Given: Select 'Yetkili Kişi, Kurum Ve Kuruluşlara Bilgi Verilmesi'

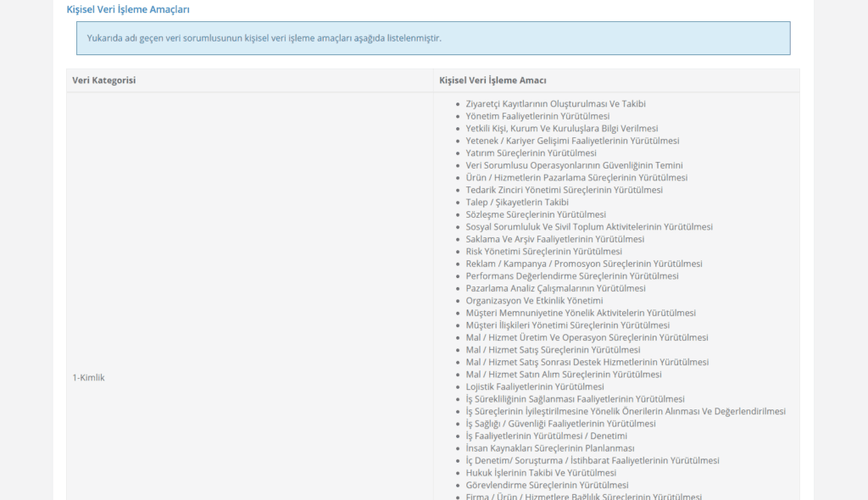Looking at the screenshot, I should tap(562, 129).
